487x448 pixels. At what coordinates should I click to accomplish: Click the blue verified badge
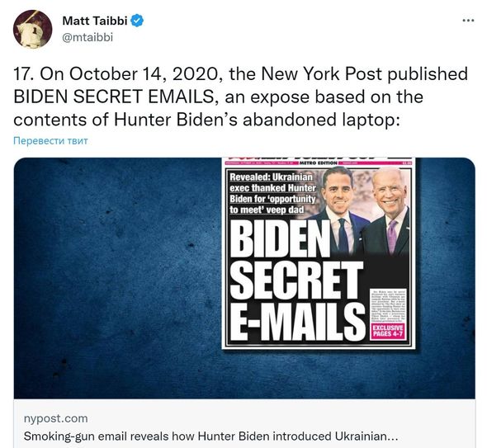(137, 21)
